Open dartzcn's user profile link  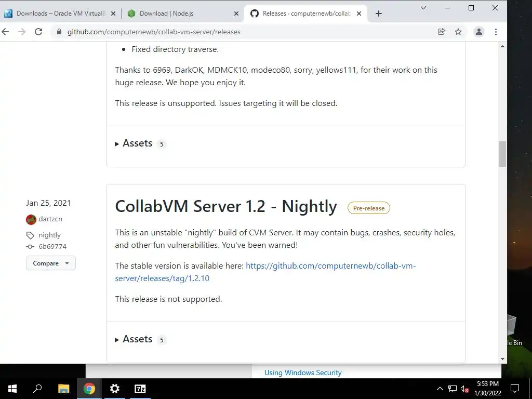click(x=50, y=219)
